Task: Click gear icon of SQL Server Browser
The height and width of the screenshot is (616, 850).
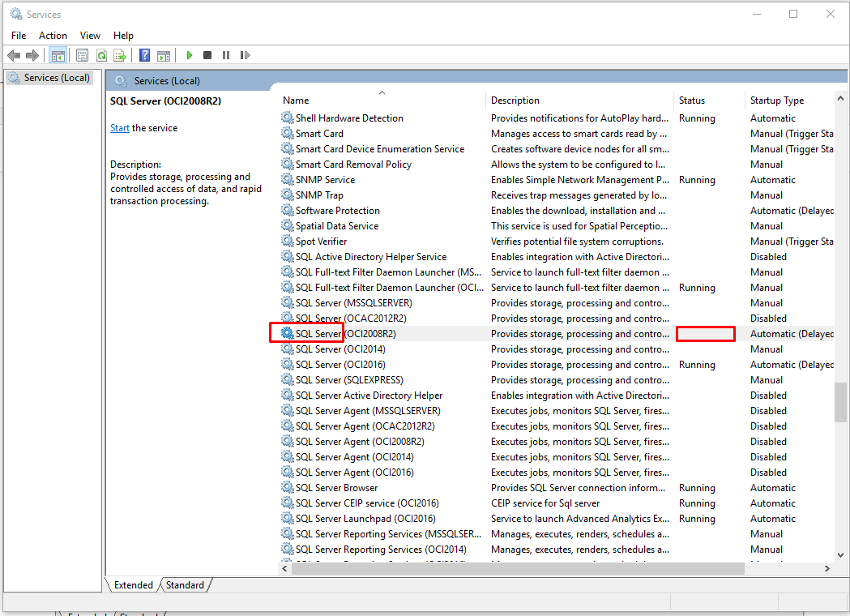Action: 288,487
